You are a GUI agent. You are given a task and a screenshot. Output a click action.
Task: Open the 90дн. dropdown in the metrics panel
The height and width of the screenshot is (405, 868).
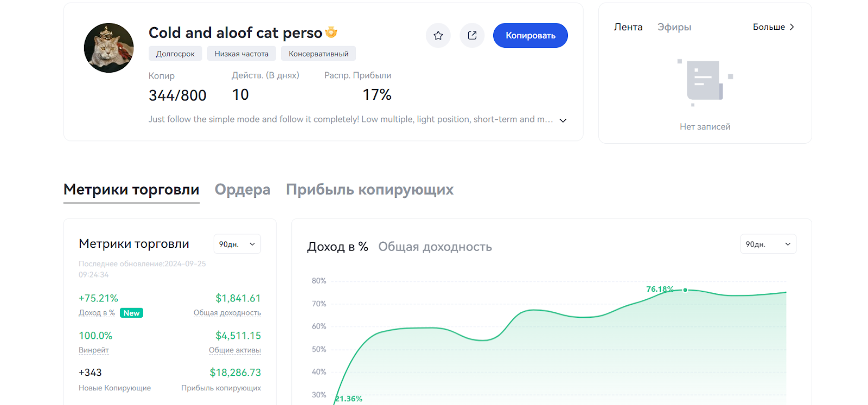(x=237, y=244)
